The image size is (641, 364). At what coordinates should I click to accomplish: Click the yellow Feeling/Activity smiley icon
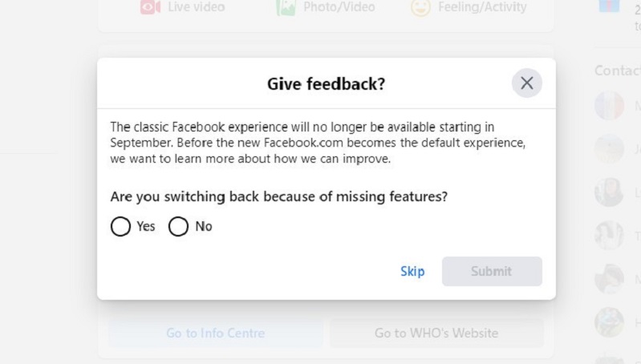click(x=420, y=7)
